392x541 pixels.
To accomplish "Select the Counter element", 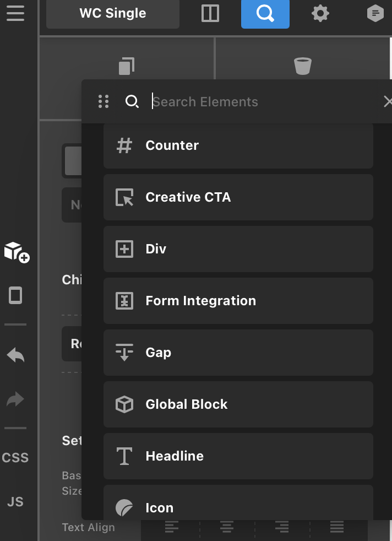I will pos(238,145).
